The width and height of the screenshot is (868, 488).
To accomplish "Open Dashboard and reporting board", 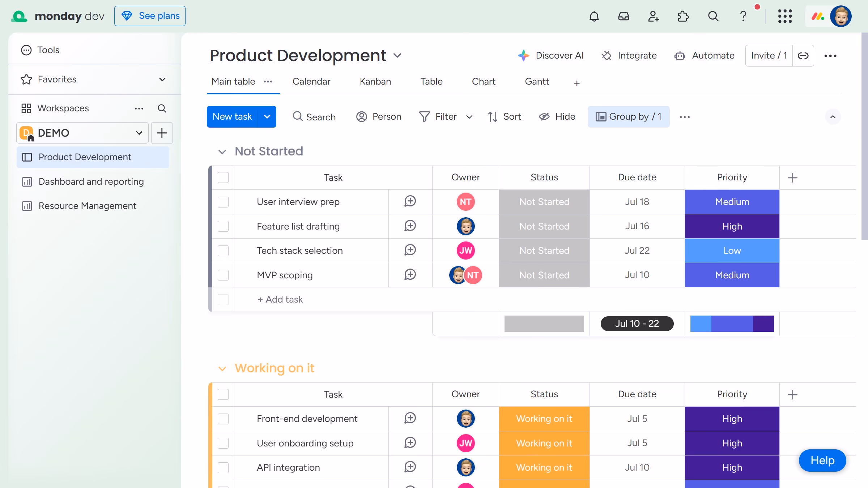I will (93, 181).
